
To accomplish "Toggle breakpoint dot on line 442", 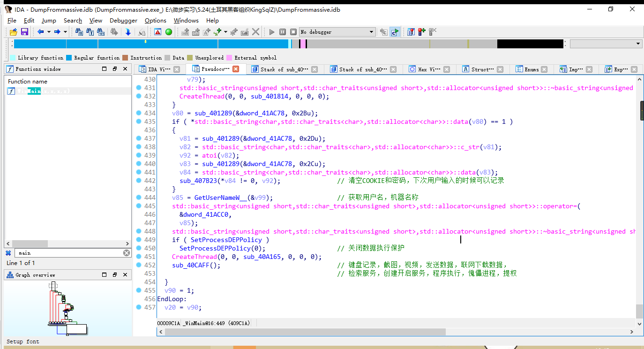I will [139, 181].
